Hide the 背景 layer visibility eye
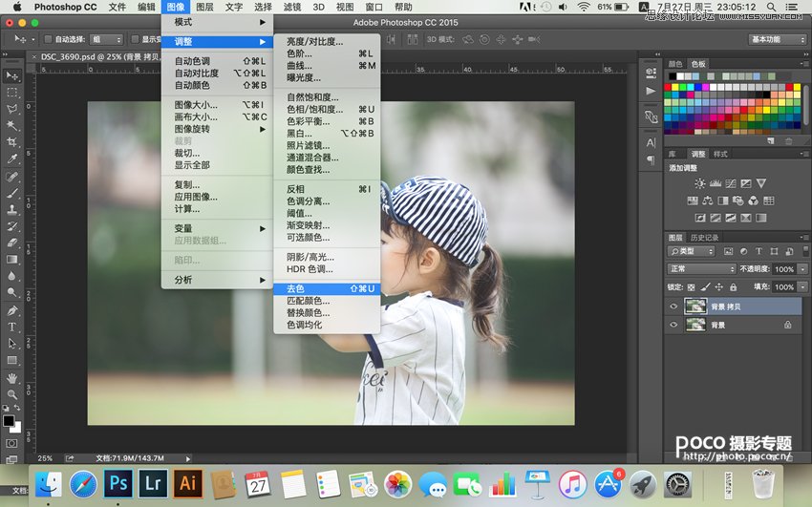The image size is (812, 507). click(x=673, y=325)
